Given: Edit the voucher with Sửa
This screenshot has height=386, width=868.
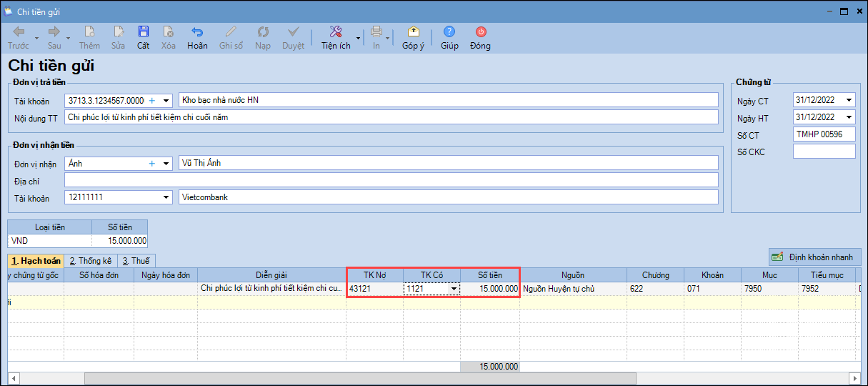Looking at the screenshot, I should [x=118, y=38].
